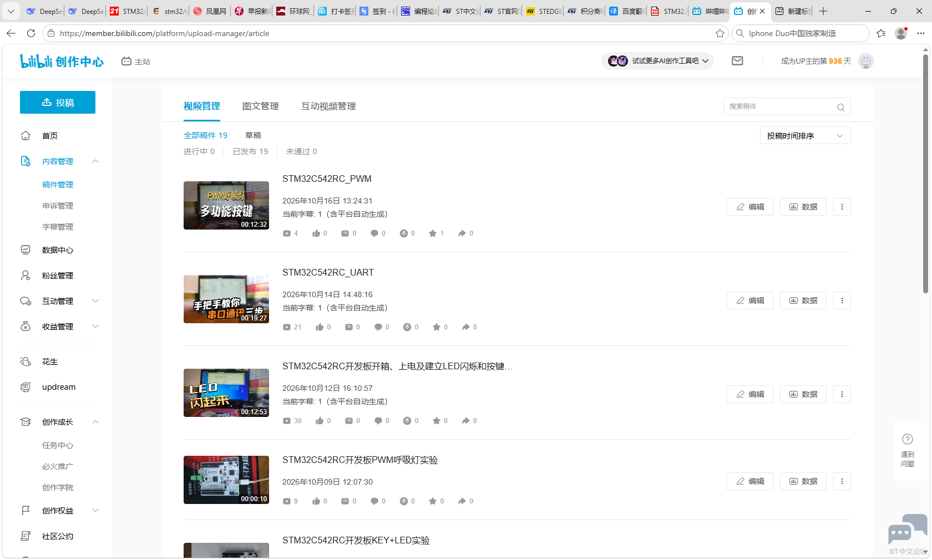Click the browser refresh icon
Screen dimensions: 932x560
tap(31, 33)
